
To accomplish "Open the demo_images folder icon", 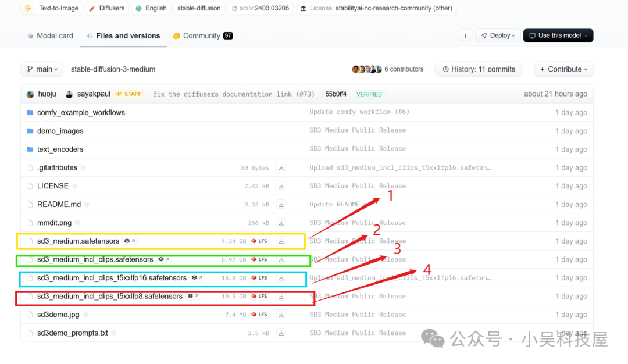I will click(x=30, y=131).
